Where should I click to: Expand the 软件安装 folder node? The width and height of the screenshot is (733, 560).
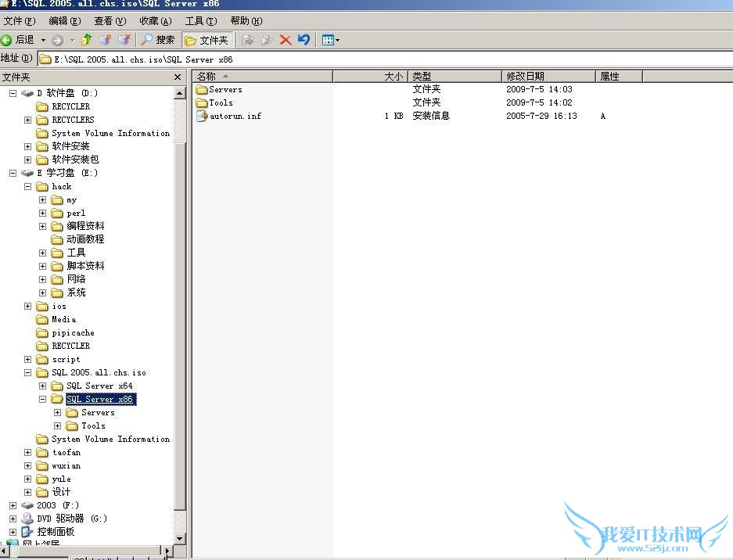click(28, 147)
